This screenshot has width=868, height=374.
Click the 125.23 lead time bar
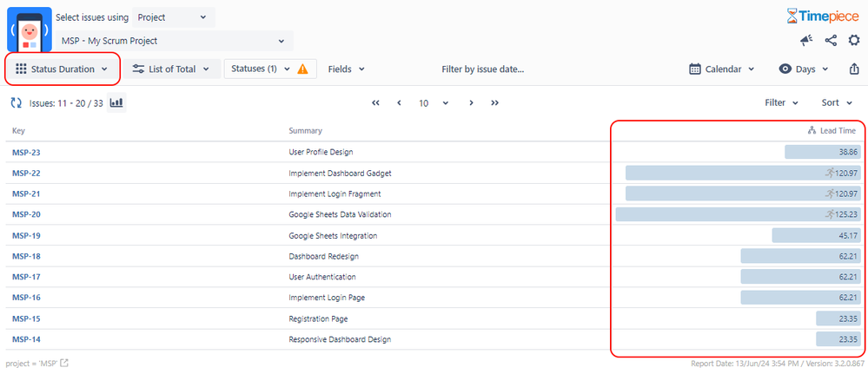pyautogui.click(x=738, y=214)
